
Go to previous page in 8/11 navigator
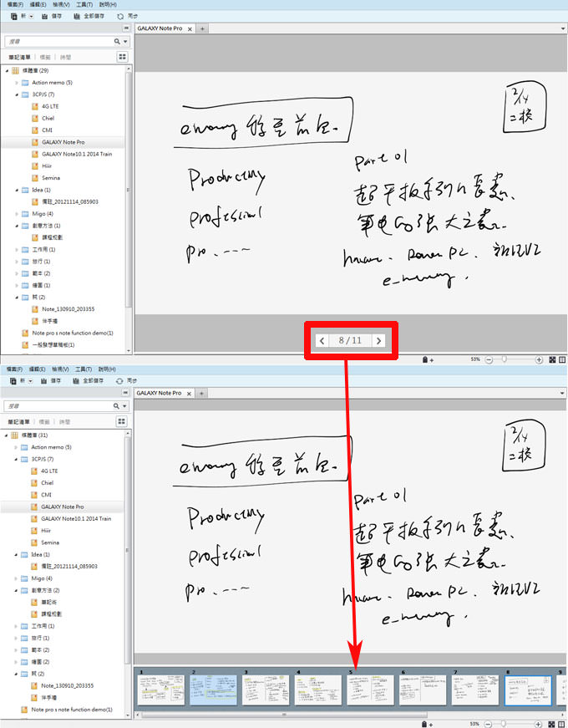323,341
